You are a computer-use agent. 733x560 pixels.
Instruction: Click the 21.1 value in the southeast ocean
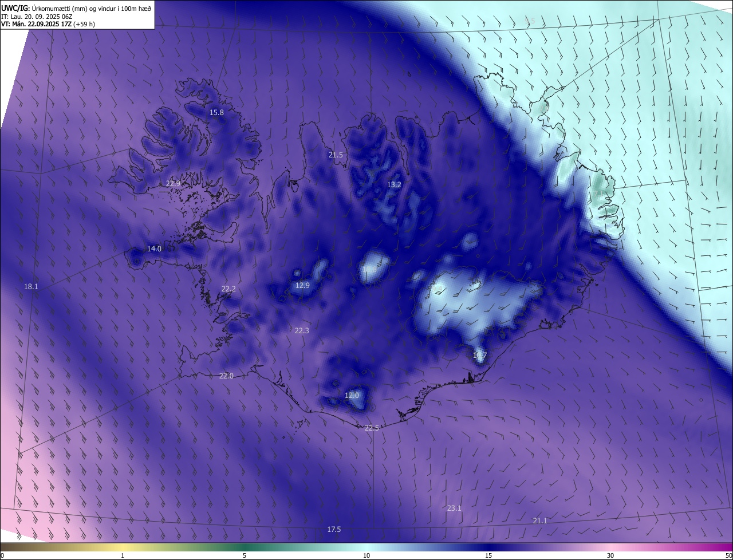(540, 521)
